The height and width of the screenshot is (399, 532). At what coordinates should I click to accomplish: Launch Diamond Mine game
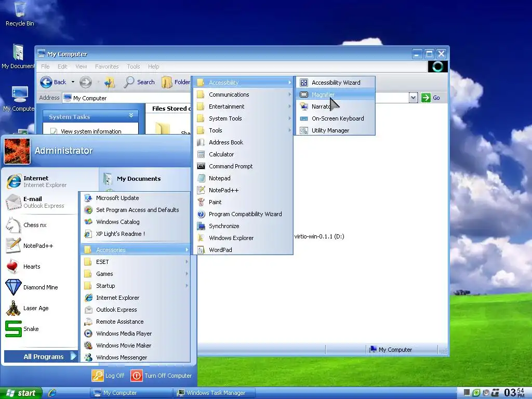click(x=41, y=287)
